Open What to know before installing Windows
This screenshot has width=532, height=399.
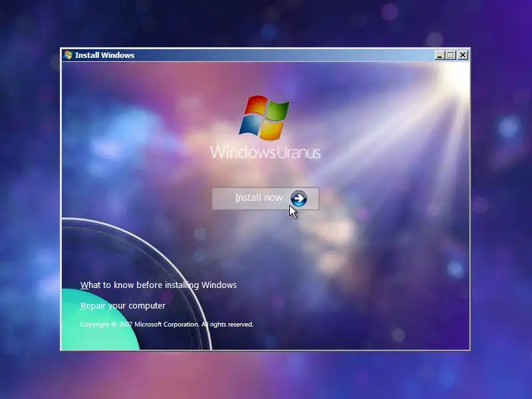pos(158,285)
